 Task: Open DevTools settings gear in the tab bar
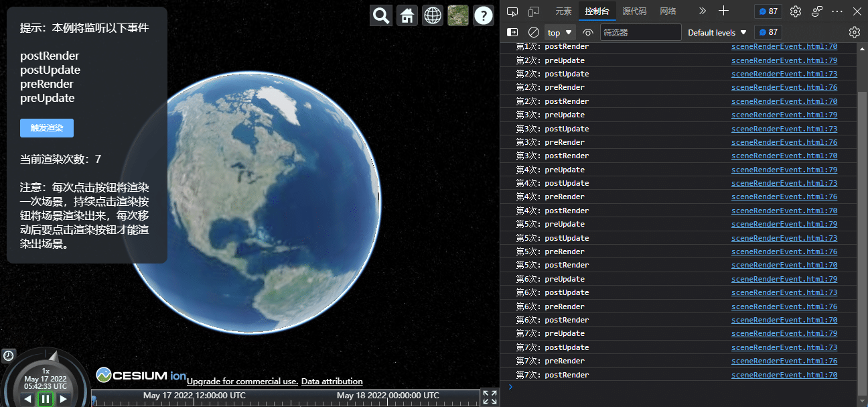(796, 11)
